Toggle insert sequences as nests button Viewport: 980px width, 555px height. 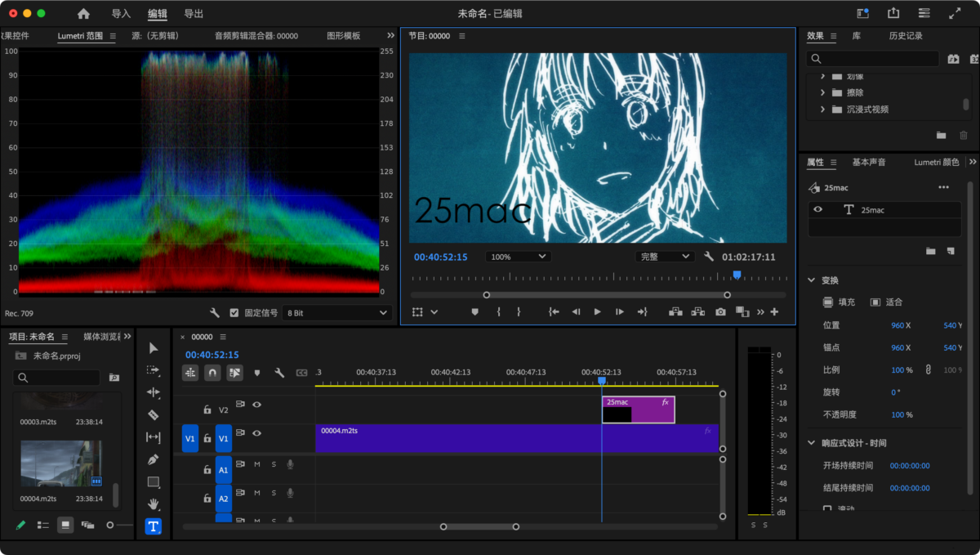(x=190, y=373)
